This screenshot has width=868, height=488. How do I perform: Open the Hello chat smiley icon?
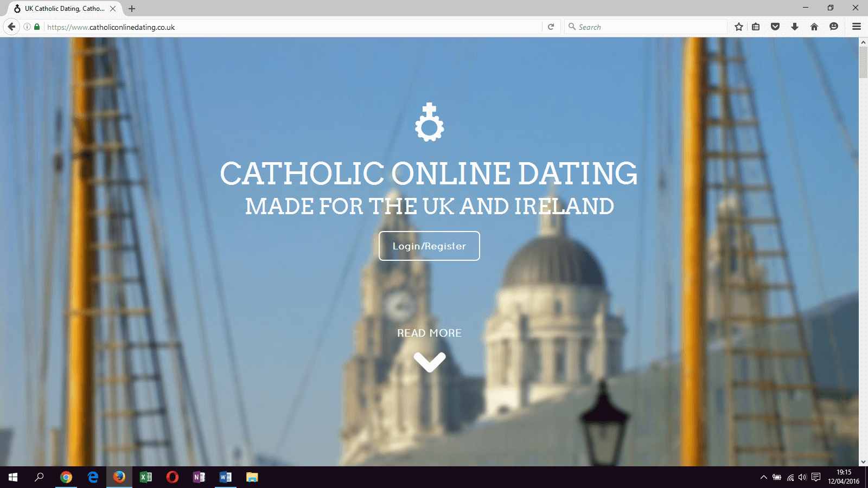click(x=834, y=27)
